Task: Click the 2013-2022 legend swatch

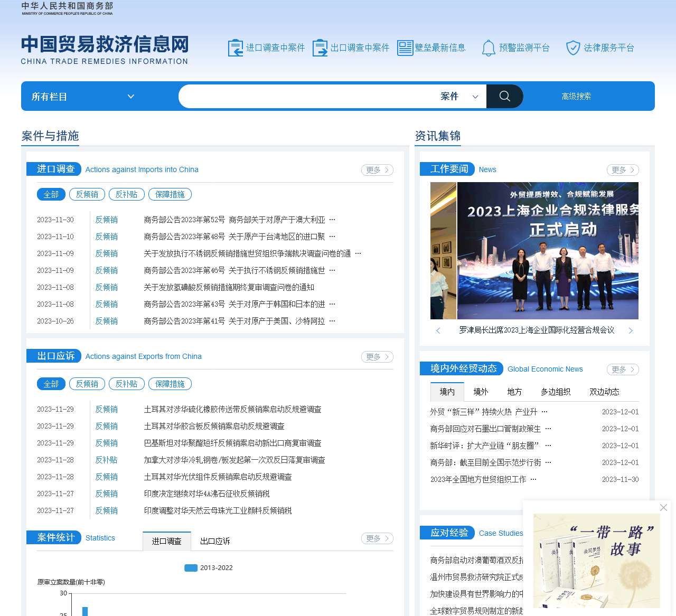Action: point(191,568)
